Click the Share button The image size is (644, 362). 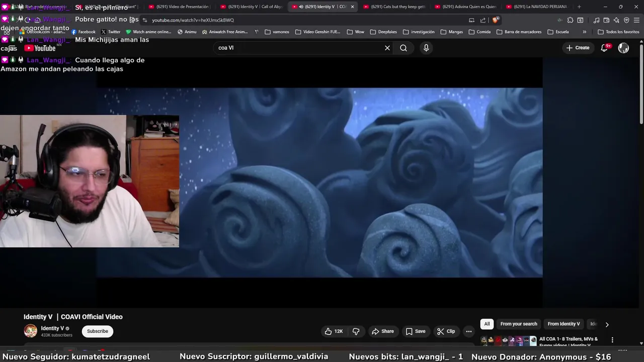(383, 331)
